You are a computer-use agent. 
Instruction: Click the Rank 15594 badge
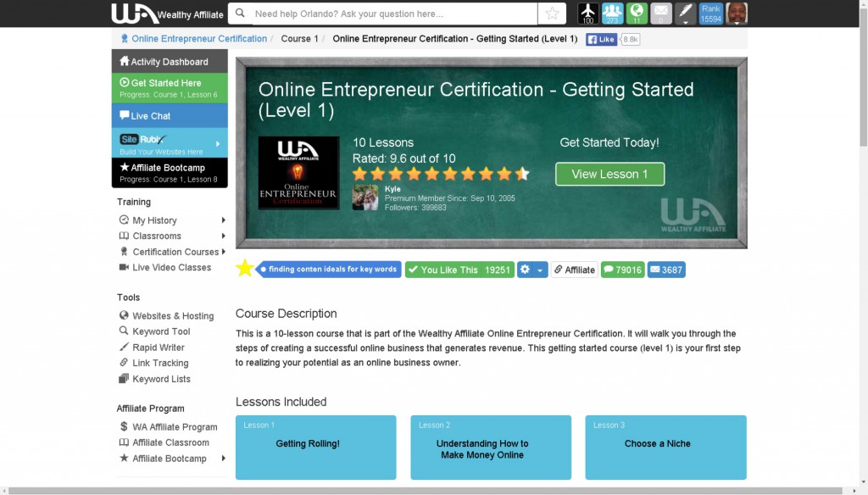coord(711,14)
